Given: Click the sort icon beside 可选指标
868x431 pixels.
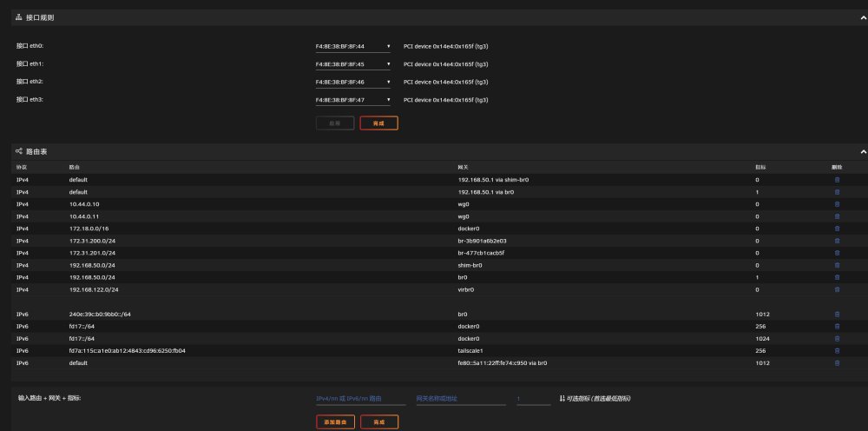Looking at the screenshot, I should [x=562, y=398].
